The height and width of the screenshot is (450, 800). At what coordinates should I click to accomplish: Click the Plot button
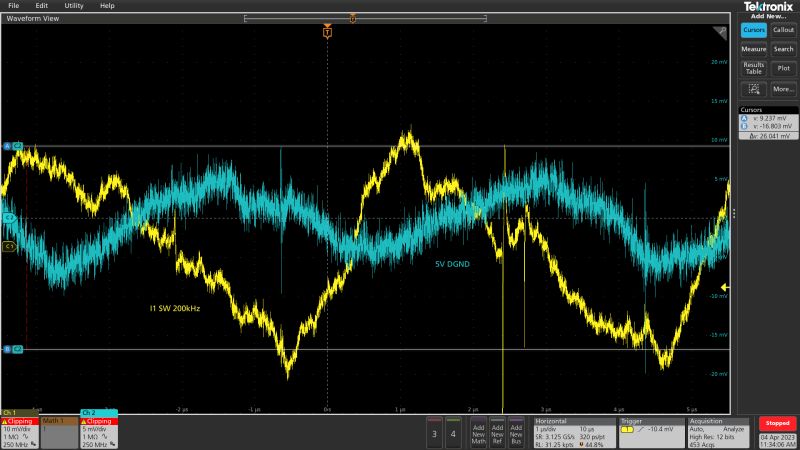point(783,68)
